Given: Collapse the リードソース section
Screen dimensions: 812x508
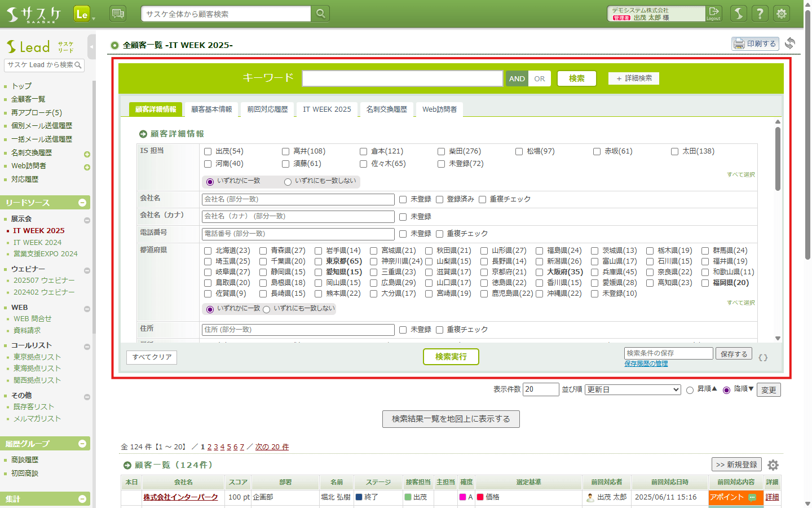Looking at the screenshot, I should (x=82, y=203).
